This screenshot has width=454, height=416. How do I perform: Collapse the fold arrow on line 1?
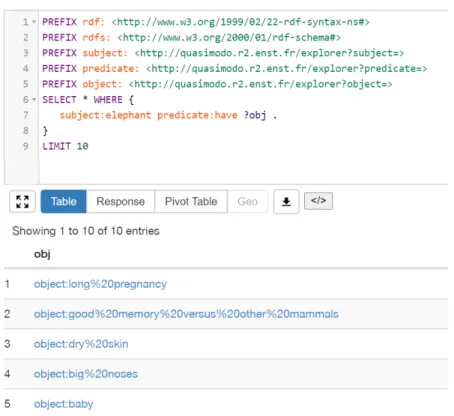(x=34, y=22)
